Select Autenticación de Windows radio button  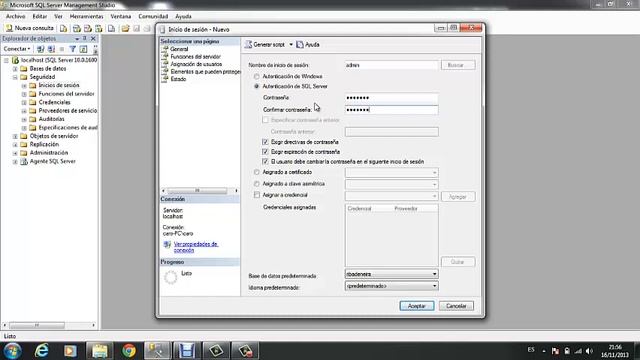tap(257, 76)
